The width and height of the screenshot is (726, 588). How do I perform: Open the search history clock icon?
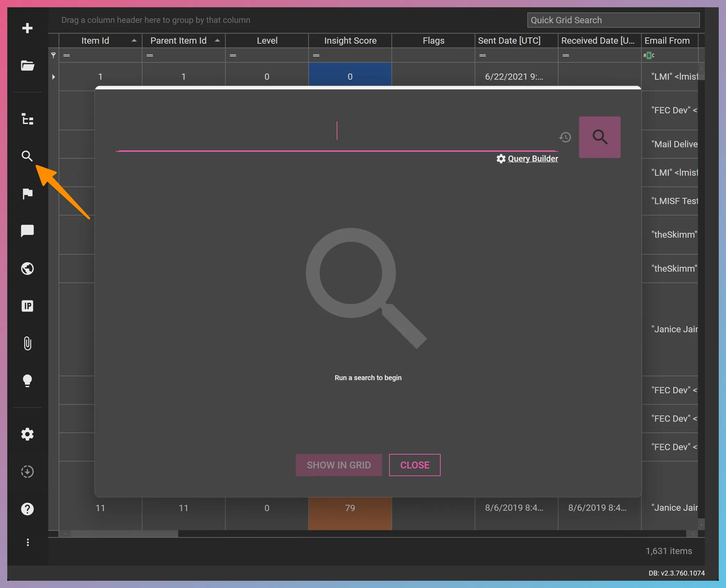click(x=565, y=138)
